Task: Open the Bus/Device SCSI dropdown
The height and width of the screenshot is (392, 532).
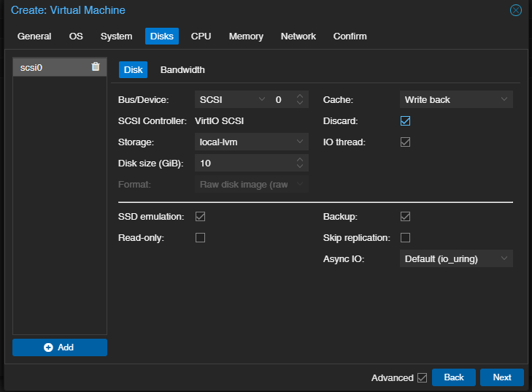Action: pyautogui.click(x=262, y=100)
